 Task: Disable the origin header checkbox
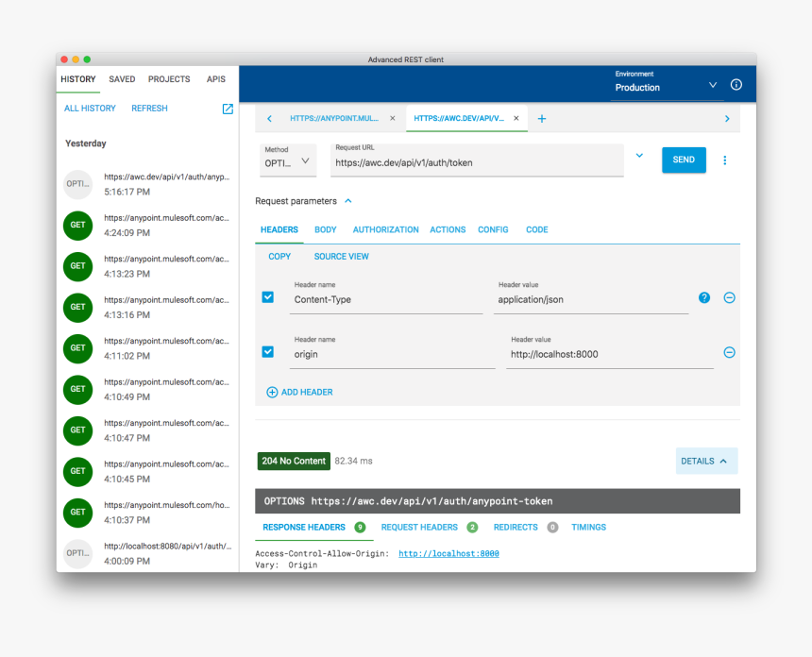tap(268, 352)
